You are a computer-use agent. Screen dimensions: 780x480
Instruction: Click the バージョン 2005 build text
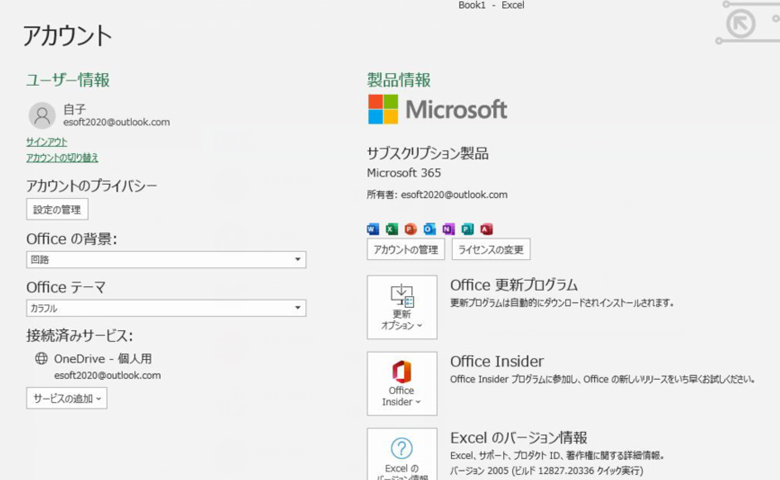[x=547, y=471]
